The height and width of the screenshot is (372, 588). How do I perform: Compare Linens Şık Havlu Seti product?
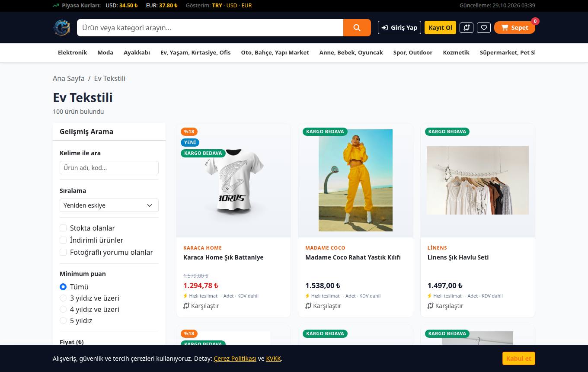click(x=445, y=306)
